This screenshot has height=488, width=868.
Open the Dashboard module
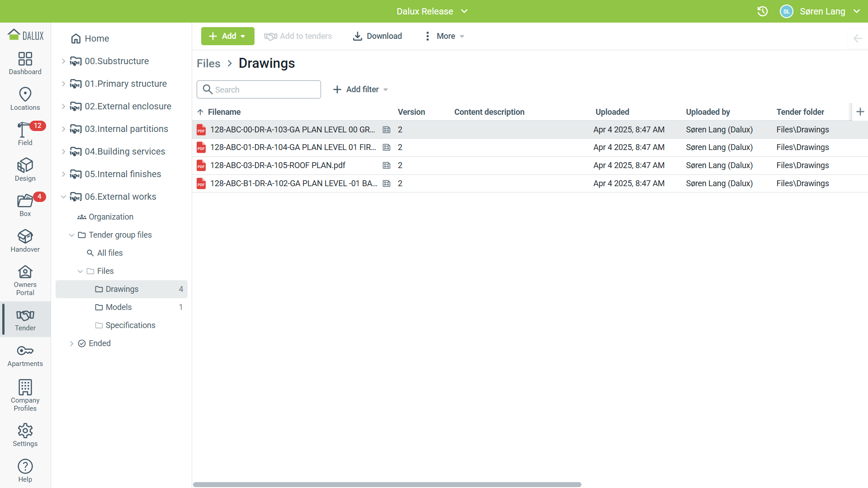[x=25, y=63]
